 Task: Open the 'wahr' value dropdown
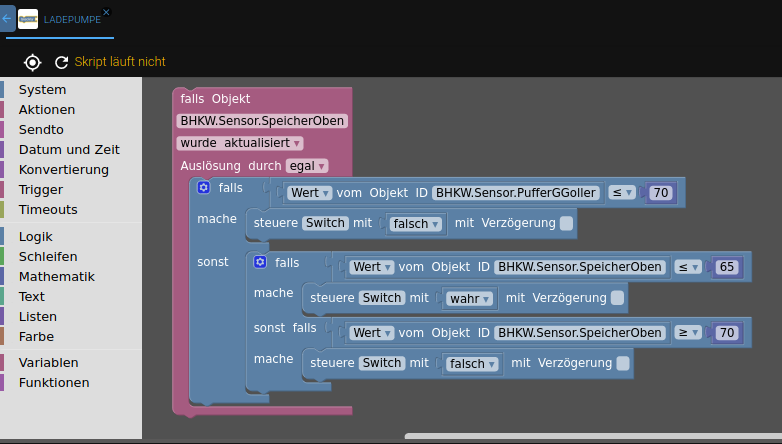point(469,299)
